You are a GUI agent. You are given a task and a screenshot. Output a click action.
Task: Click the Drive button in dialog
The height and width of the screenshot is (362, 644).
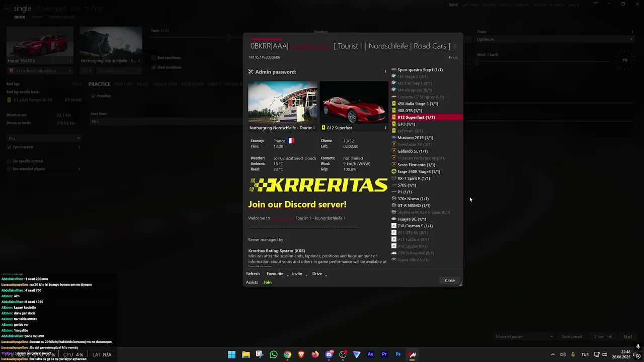[x=317, y=274]
